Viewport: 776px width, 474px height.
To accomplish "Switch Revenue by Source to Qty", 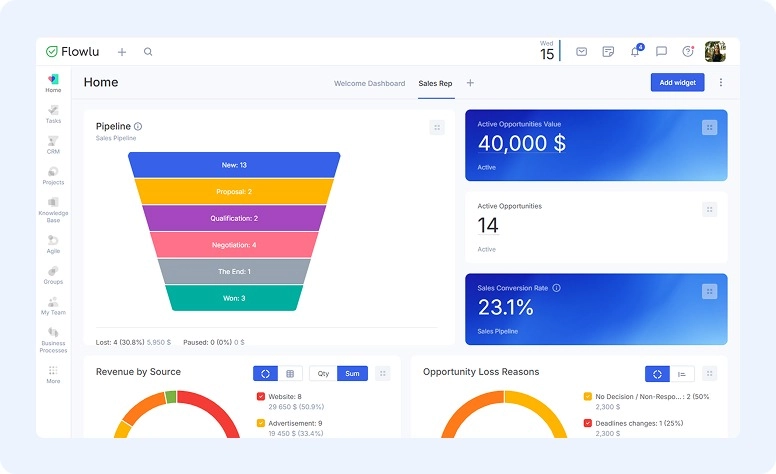I will coord(323,374).
